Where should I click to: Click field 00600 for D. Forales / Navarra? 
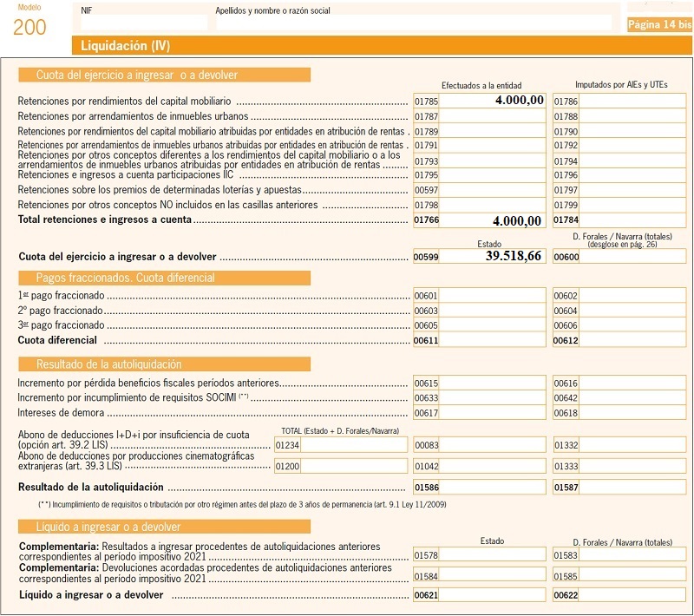pyautogui.click(x=632, y=257)
